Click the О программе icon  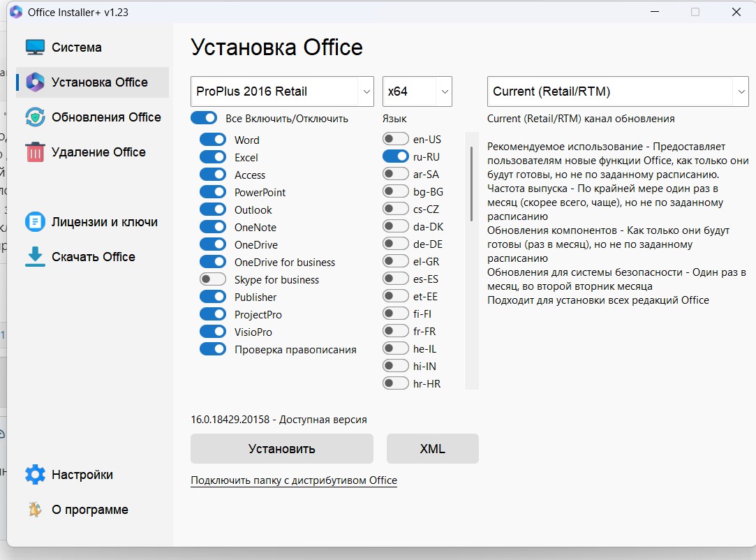pos(35,509)
